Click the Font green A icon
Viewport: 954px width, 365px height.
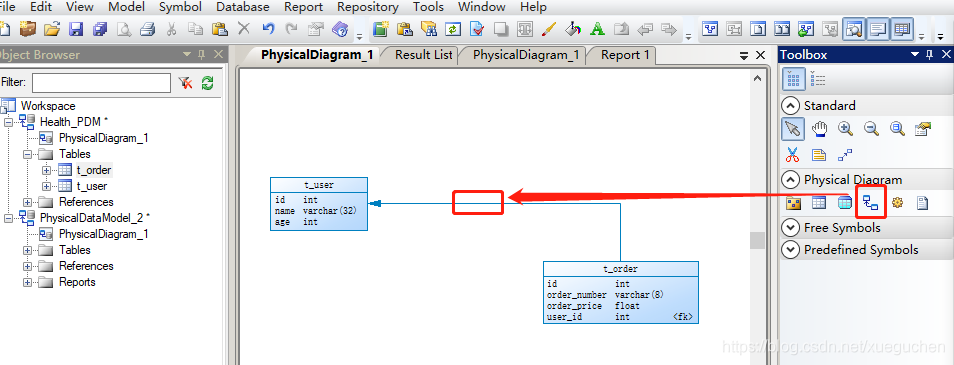click(x=597, y=29)
